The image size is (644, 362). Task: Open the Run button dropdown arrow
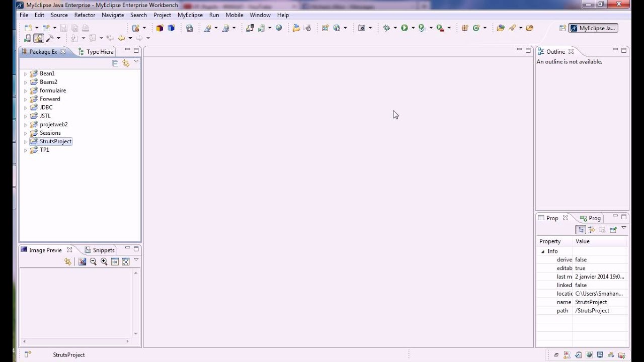point(413,28)
